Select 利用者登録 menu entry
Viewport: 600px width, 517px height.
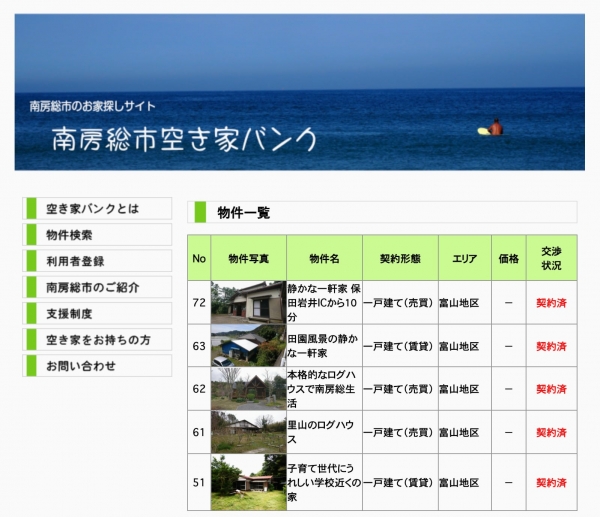(97, 261)
